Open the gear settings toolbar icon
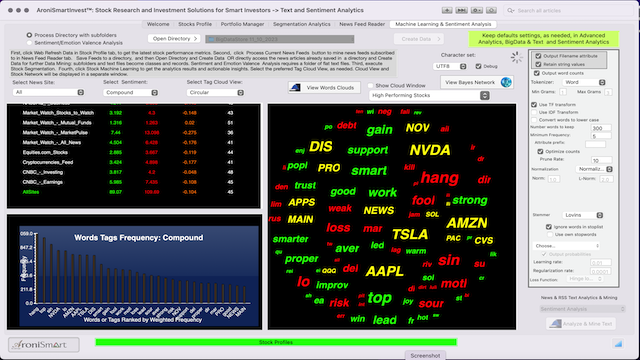 (477, 10)
